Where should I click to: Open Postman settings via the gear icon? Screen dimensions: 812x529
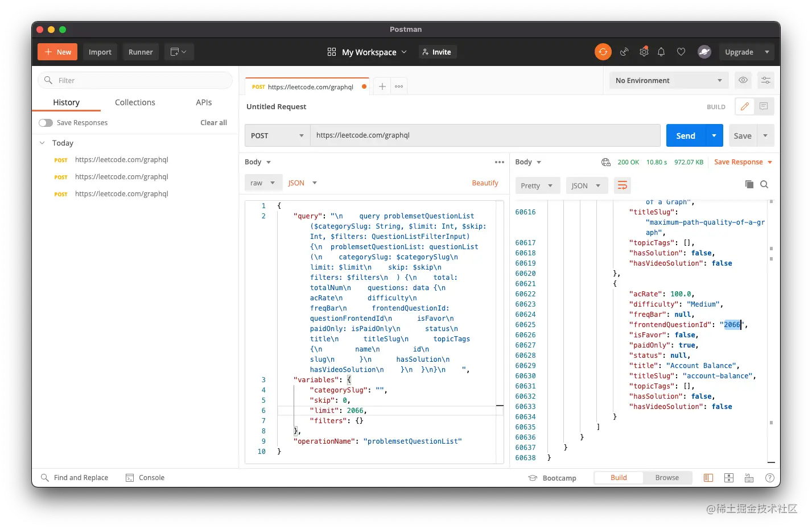[644, 52]
